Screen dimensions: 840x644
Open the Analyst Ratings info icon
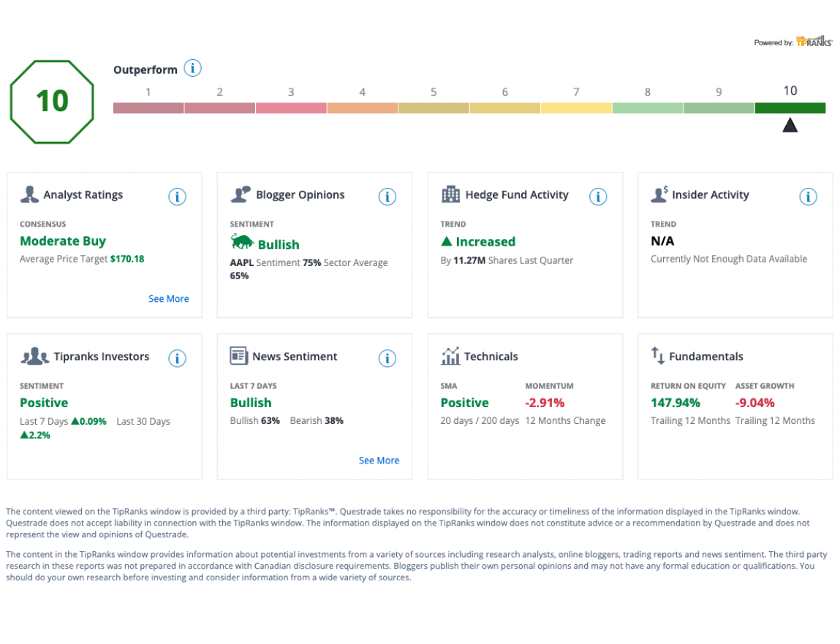178,197
